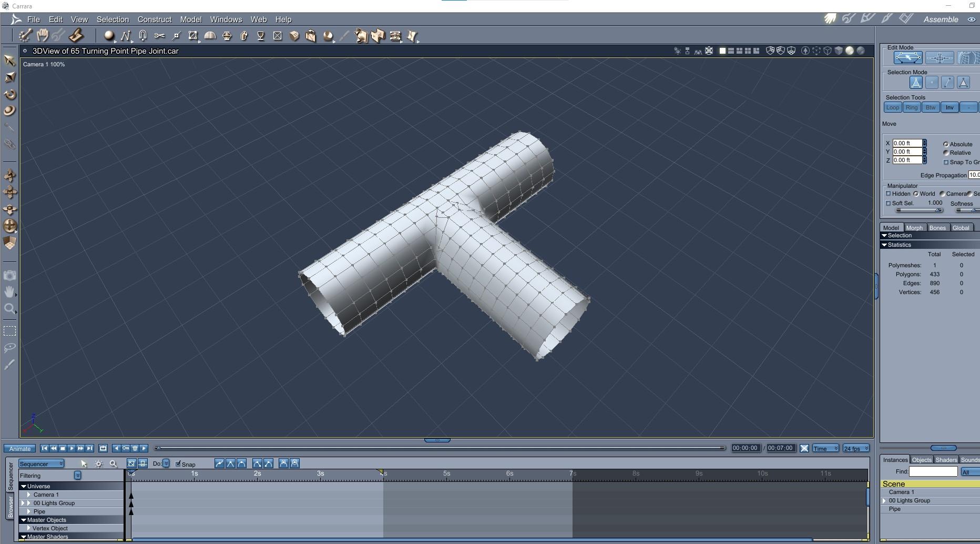This screenshot has height=544, width=980.
Task: Select the World manipulator radio button
Action: click(x=916, y=194)
